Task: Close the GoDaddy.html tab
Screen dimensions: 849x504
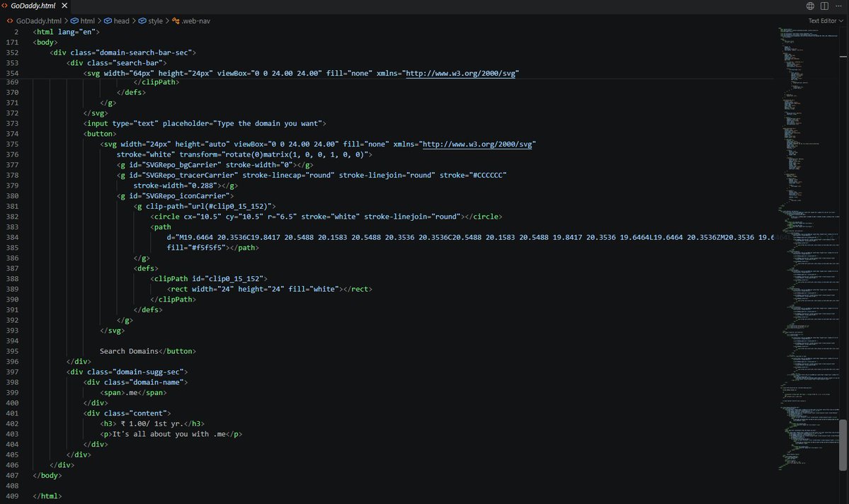Action: [64, 6]
